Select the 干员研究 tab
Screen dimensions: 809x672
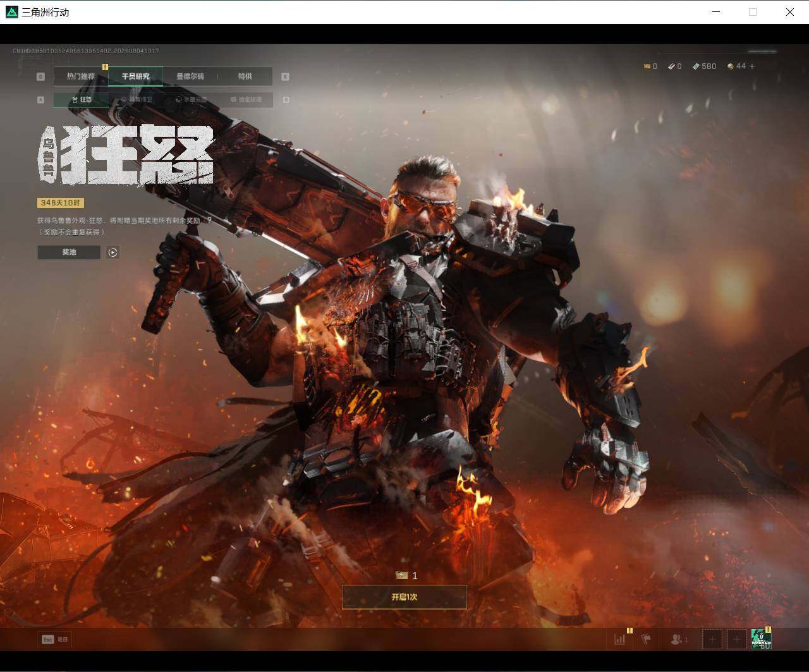point(135,76)
